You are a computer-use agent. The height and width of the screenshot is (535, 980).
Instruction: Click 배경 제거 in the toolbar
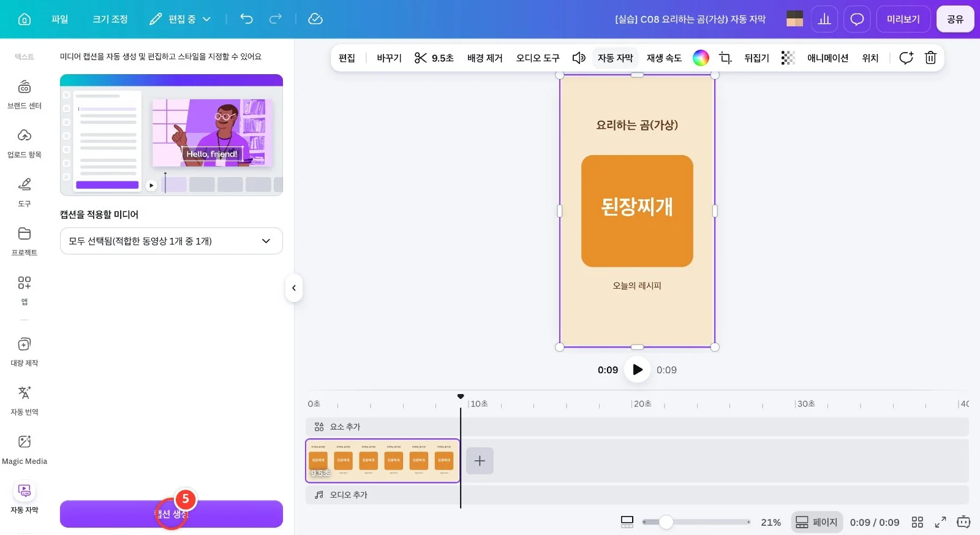point(485,58)
